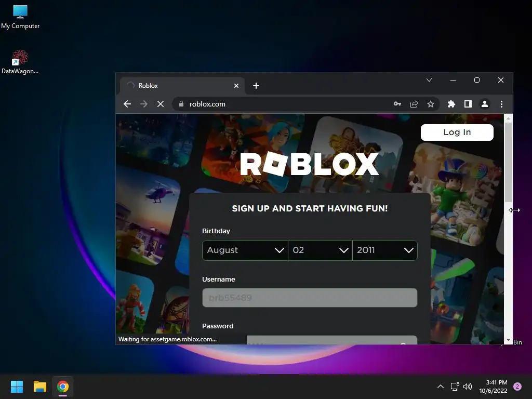Click the 'Birthday' label
532x399 pixels.
click(216, 231)
